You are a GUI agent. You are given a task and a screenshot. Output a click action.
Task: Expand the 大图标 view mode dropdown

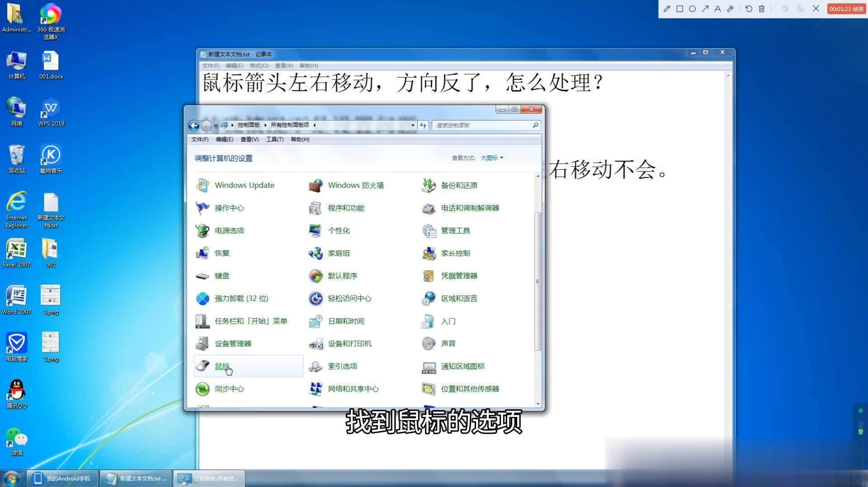(492, 158)
